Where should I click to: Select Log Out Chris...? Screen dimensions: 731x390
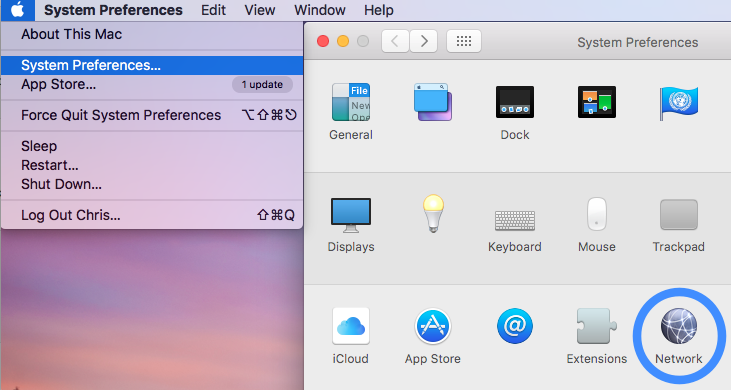click(x=152, y=215)
